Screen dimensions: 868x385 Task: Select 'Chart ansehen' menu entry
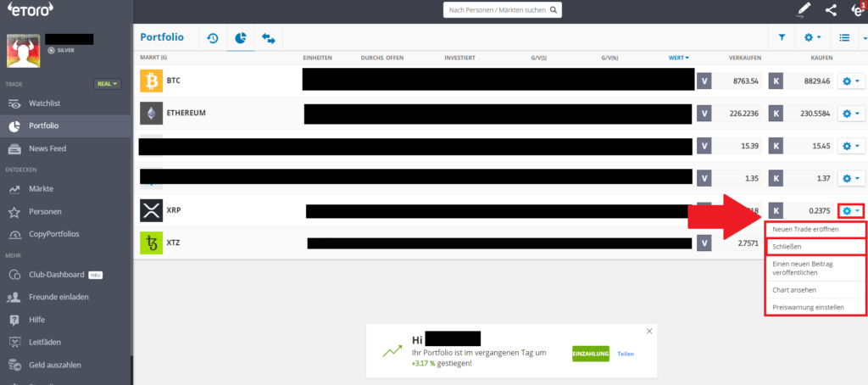[x=815, y=290]
